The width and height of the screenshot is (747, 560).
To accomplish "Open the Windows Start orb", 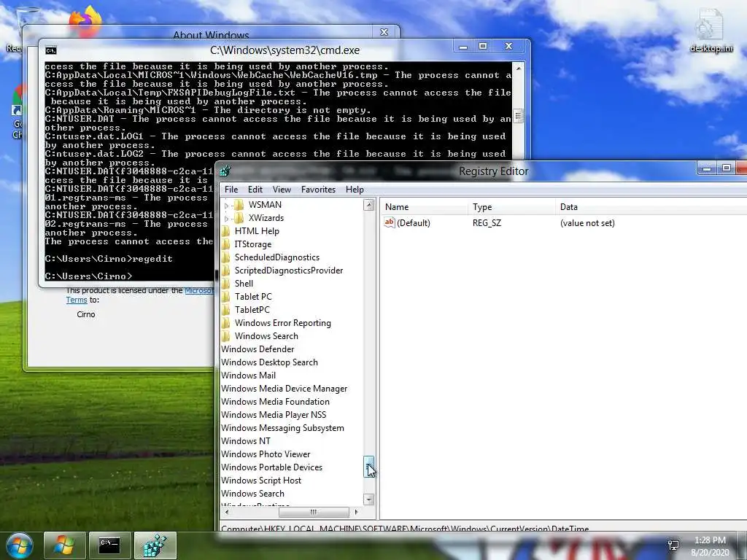I will (x=20, y=545).
